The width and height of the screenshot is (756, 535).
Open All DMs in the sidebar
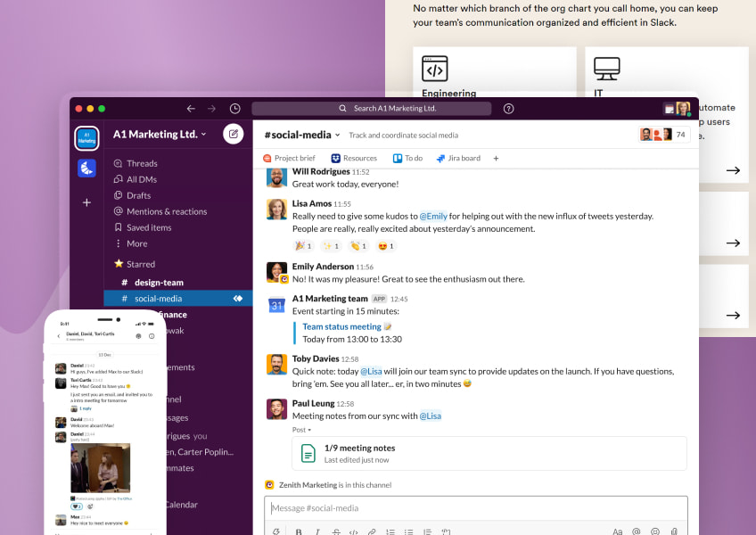[136, 179]
